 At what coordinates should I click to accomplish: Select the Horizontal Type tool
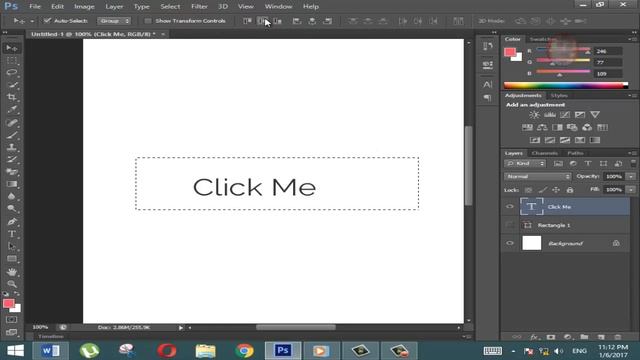[x=11, y=234]
